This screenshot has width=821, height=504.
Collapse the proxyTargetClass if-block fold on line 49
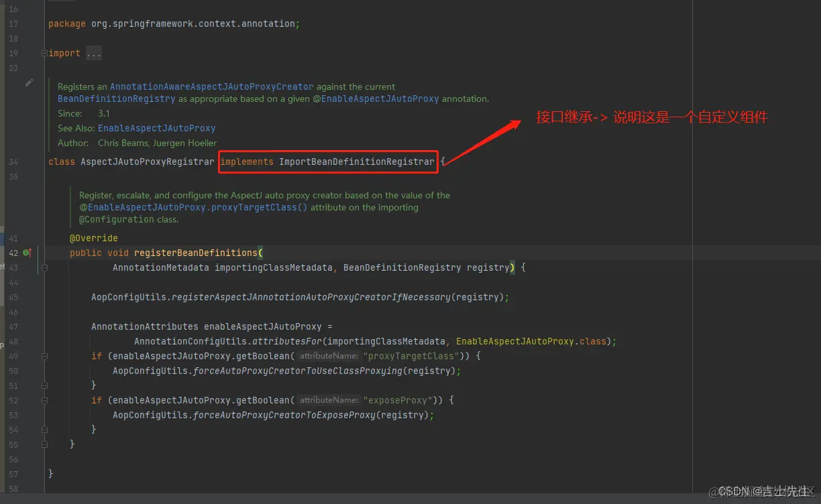pos(44,356)
